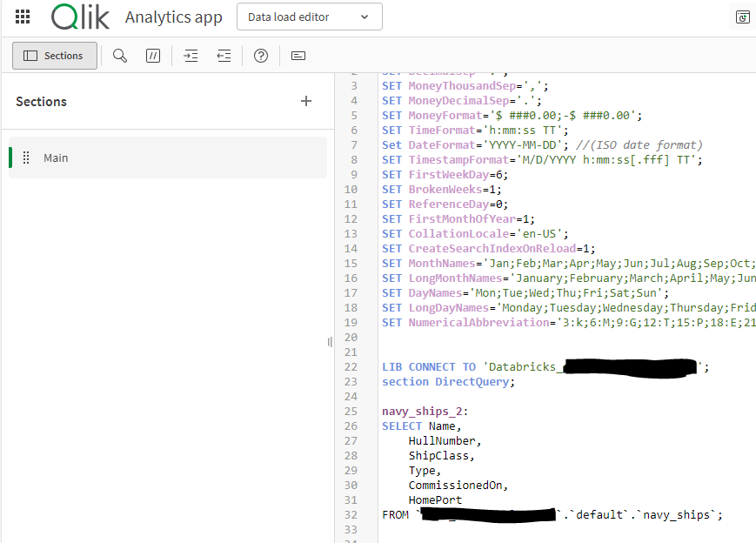The width and height of the screenshot is (756, 543).
Task: Open the syntax helper panel icon
Action: pos(298,56)
